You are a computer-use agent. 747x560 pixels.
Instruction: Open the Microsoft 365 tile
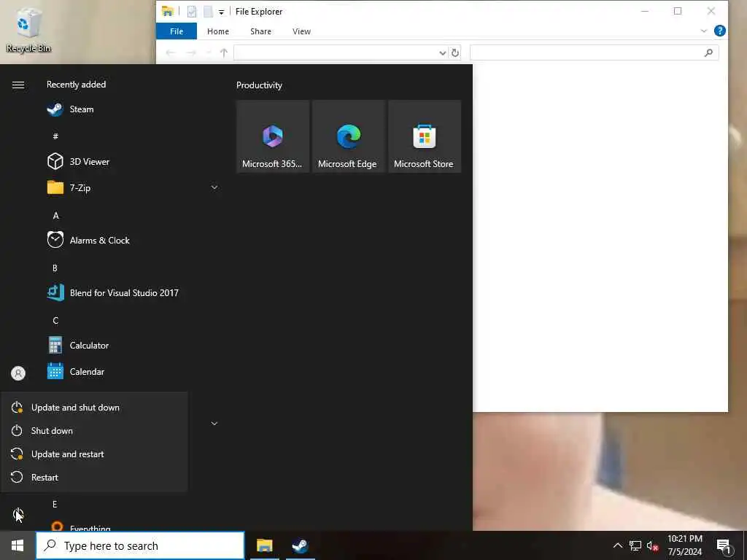273,136
